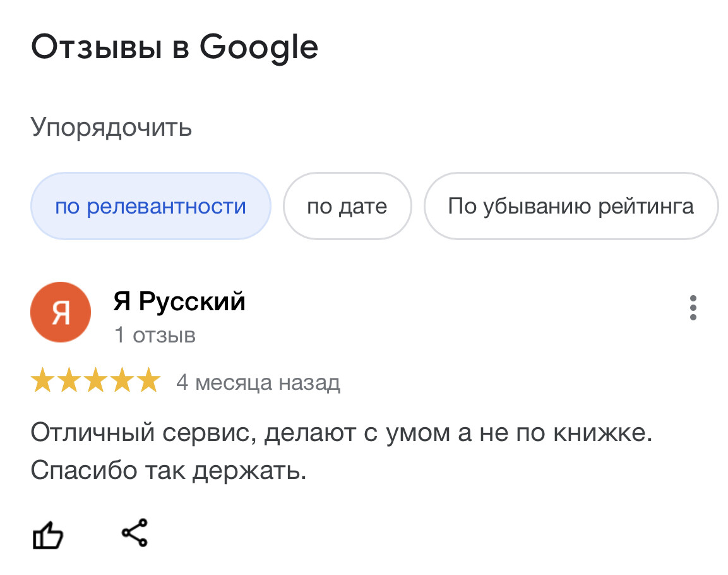Image resolution: width=728 pixels, height=575 pixels.
Task: Open reviewer profile Я Русский
Action: tap(179, 301)
